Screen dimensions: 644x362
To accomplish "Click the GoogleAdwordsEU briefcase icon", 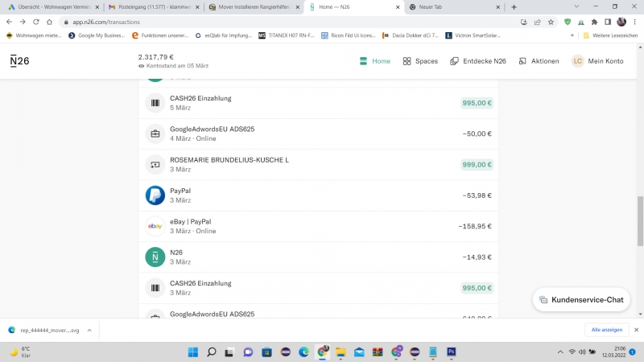I will [x=155, y=134].
